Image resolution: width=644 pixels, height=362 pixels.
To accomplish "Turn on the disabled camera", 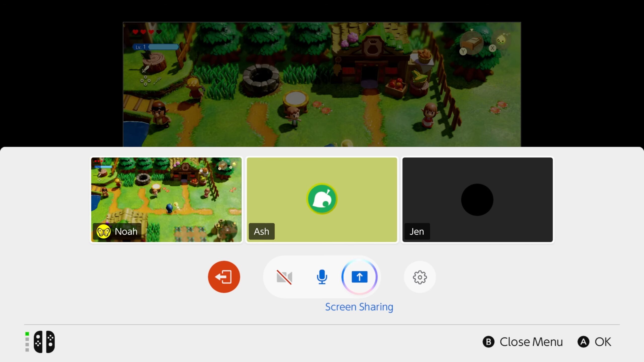I will point(284,277).
